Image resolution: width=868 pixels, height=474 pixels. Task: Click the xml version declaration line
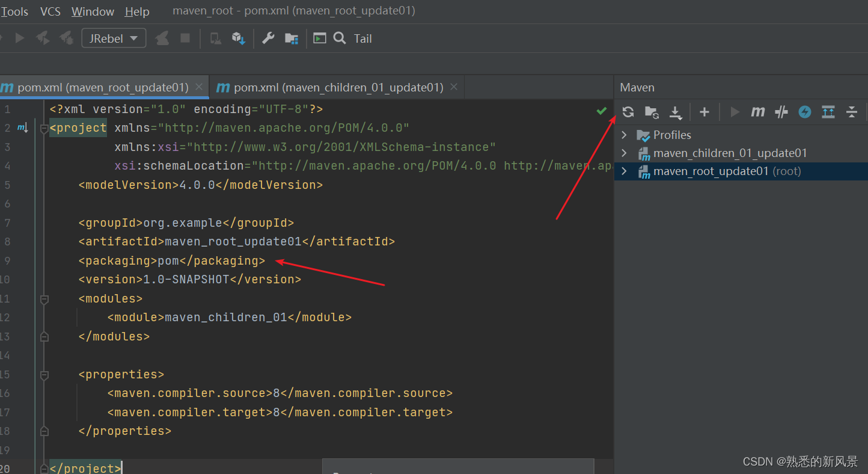[x=186, y=109]
